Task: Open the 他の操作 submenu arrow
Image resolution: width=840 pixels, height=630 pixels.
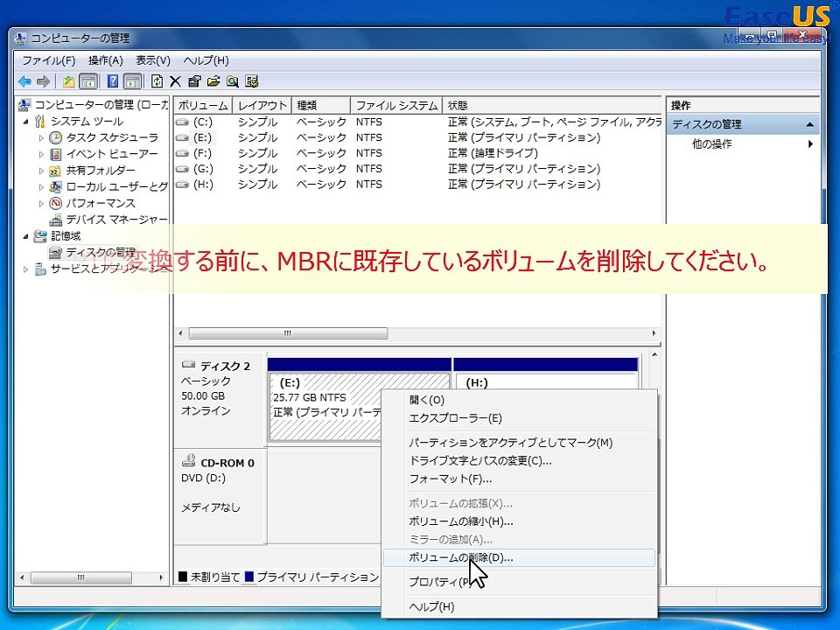Action: [x=810, y=143]
